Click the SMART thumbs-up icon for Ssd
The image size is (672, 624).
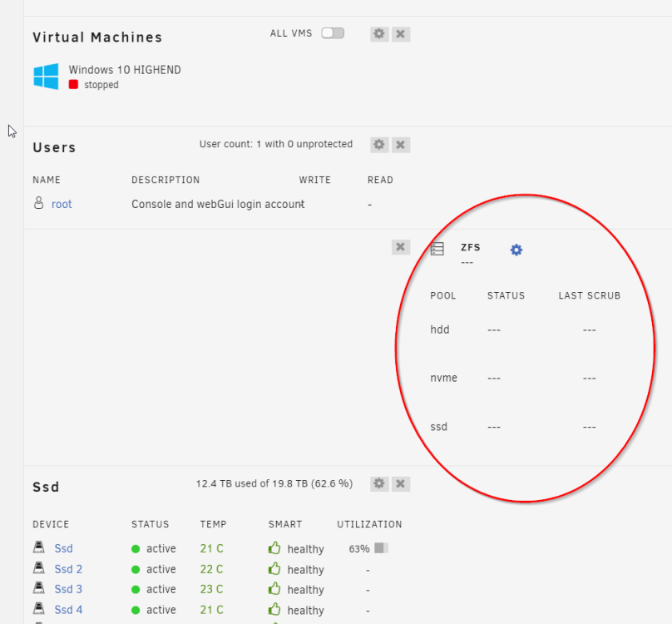pyautogui.click(x=274, y=547)
